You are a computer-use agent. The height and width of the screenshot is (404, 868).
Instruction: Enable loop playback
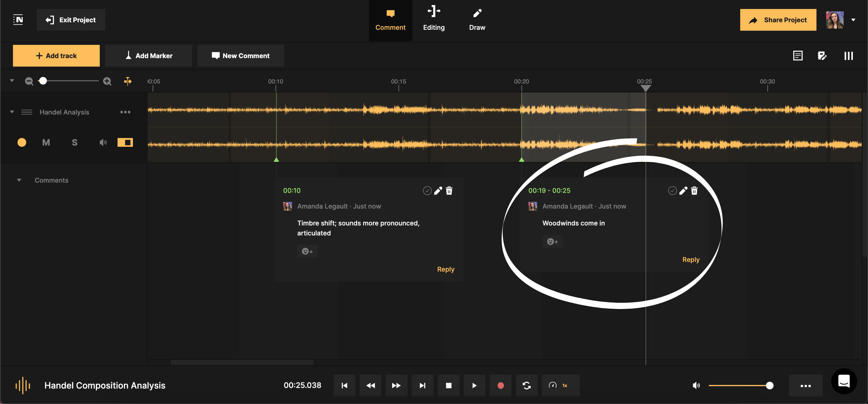527,386
